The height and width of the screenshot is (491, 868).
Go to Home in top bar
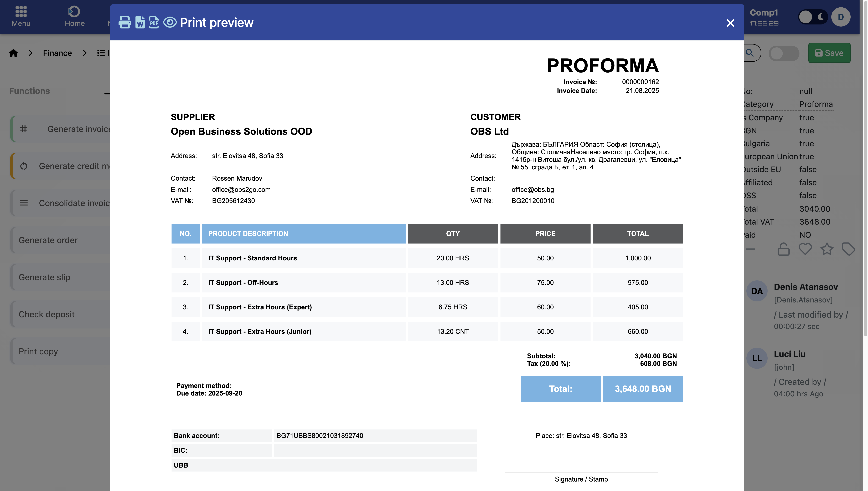74,17
